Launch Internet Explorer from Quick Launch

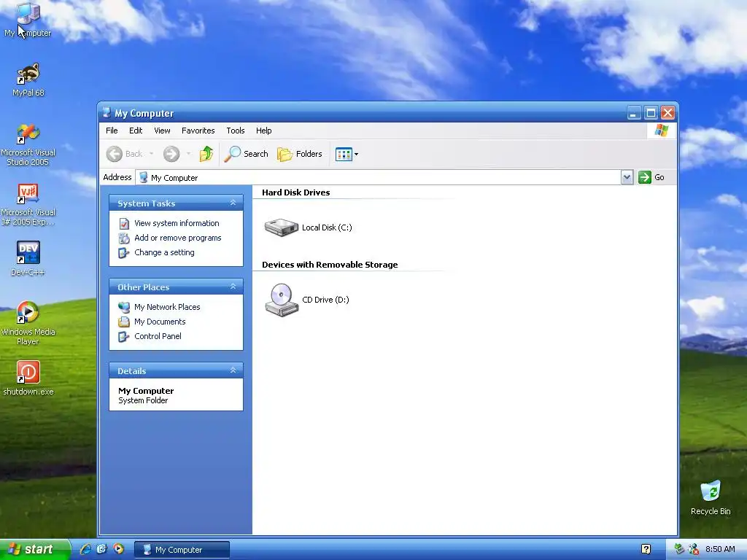point(85,549)
